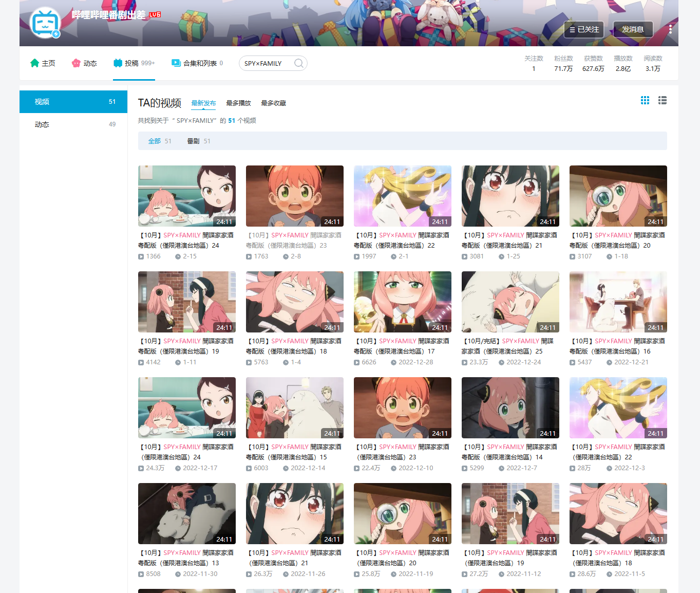
Task: Open thumbnail of 粤配版 episode 20
Action: point(618,196)
